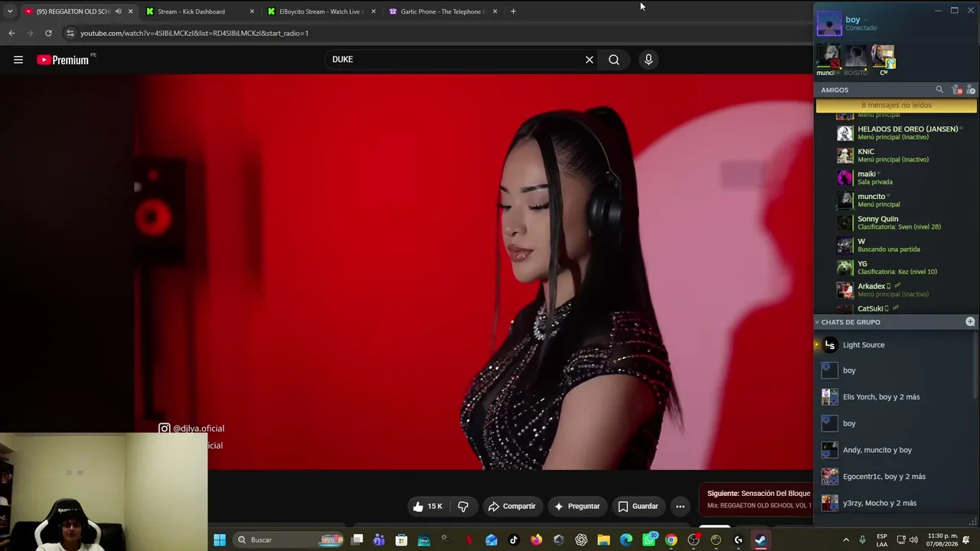Viewport: 980px width, 551px height.
Task: Create a new Steam group chat
Action: (970, 322)
